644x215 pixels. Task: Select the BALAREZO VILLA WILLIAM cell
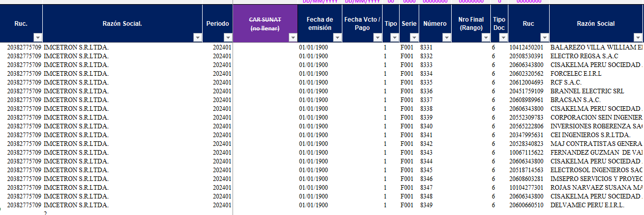(x=597, y=47)
